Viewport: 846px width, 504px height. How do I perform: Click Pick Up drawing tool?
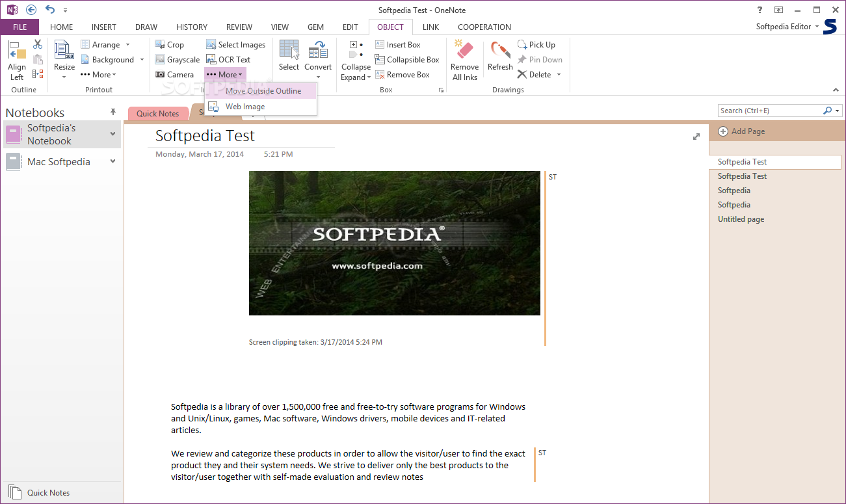tap(536, 45)
